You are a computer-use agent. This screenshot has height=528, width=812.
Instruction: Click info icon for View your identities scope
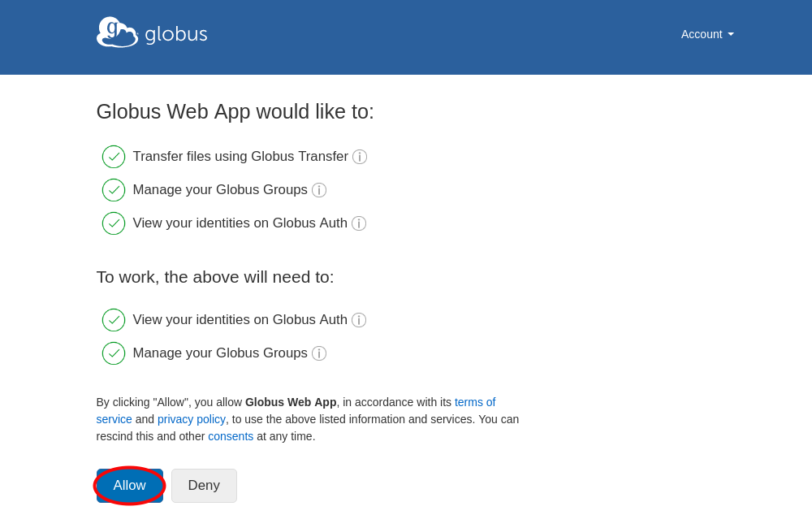pyautogui.click(x=359, y=223)
